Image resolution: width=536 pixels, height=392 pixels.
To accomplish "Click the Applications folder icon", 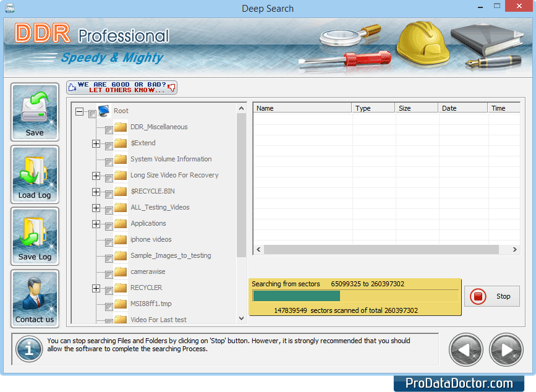I will coord(121,223).
